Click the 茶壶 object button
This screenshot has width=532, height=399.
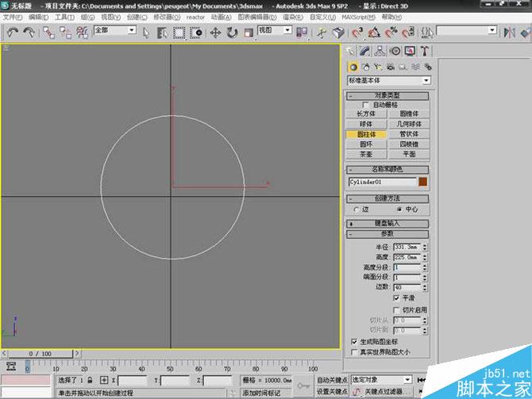click(x=366, y=154)
